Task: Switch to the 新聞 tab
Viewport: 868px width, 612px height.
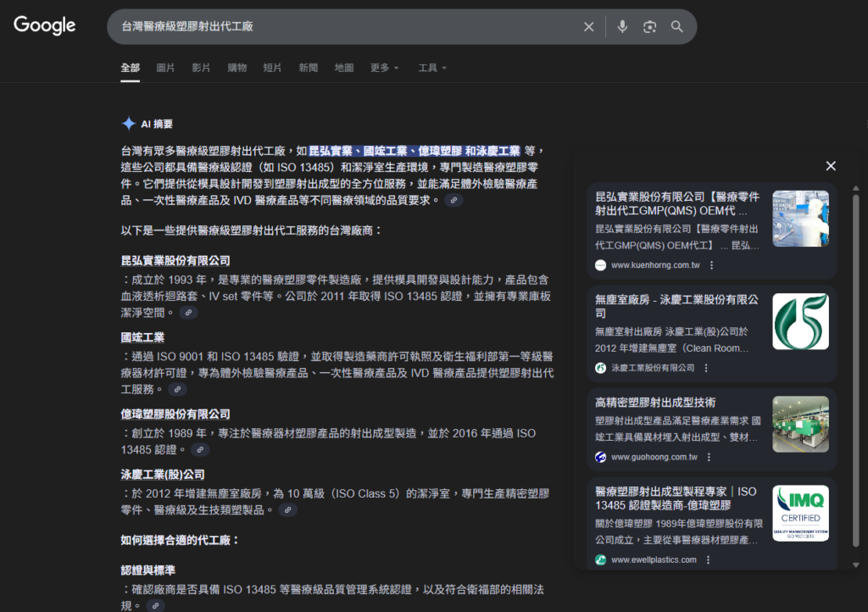Action: [x=309, y=68]
